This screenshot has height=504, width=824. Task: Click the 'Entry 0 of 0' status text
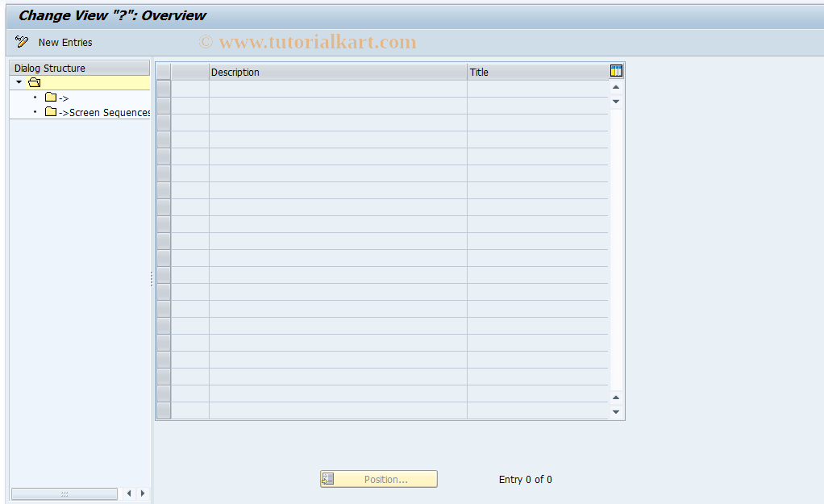pyautogui.click(x=525, y=479)
